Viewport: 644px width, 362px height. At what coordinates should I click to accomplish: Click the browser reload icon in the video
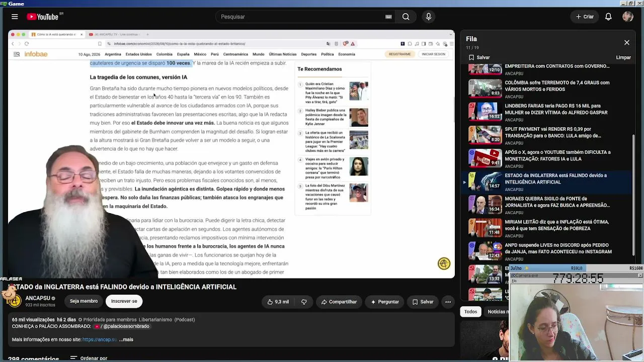[27, 44]
